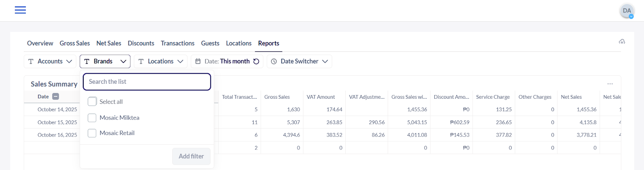Go to the Transactions tab

coord(178,43)
